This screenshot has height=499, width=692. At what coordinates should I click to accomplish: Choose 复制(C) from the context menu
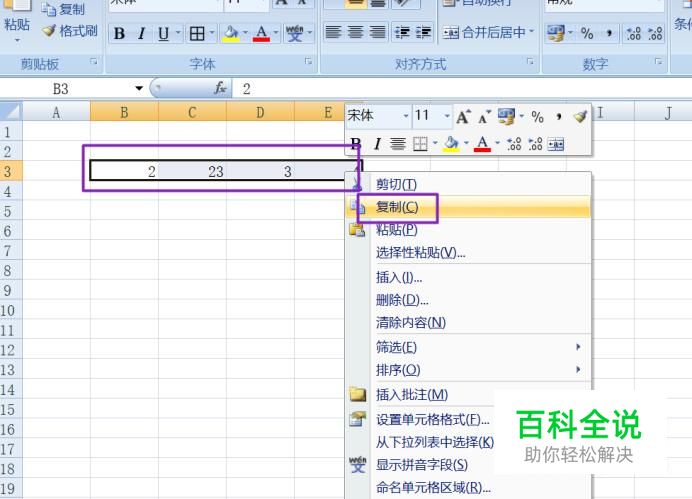tap(468, 207)
